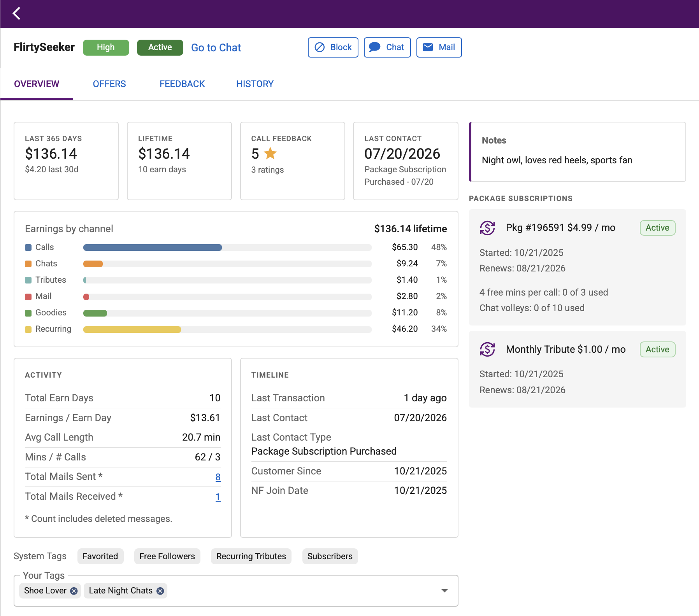Click the Recurring yellow legend swatch

pyautogui.click(x=28, y=329)
